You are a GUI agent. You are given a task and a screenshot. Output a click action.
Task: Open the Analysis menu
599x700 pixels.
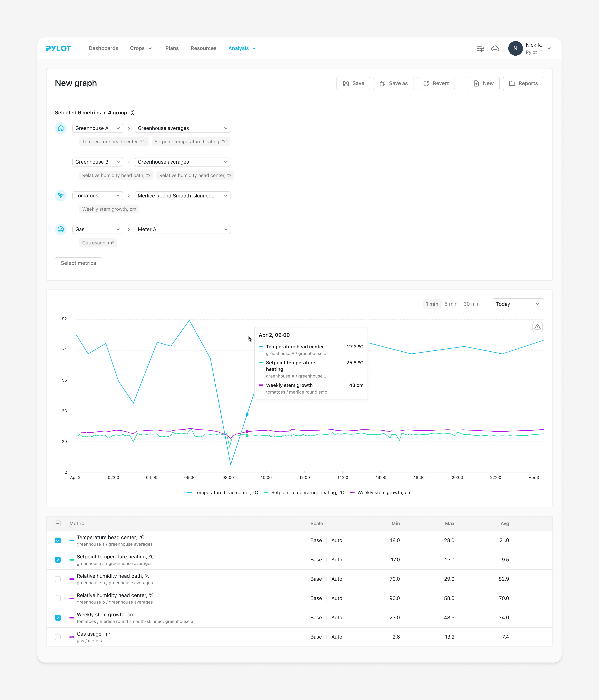(x=242, y=48)
